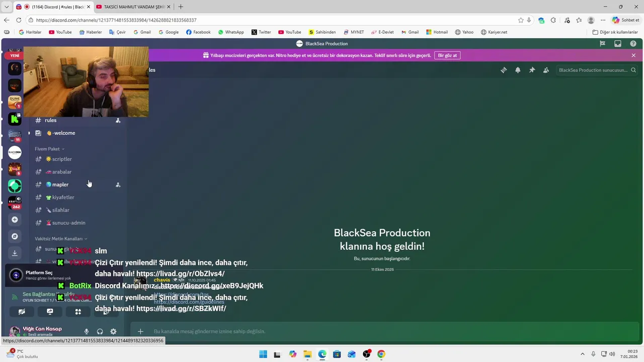Open browser extensions puzzle icon
Image resolution: width=644 pixels, height=362 pixels.
click(x=553, y=20)
